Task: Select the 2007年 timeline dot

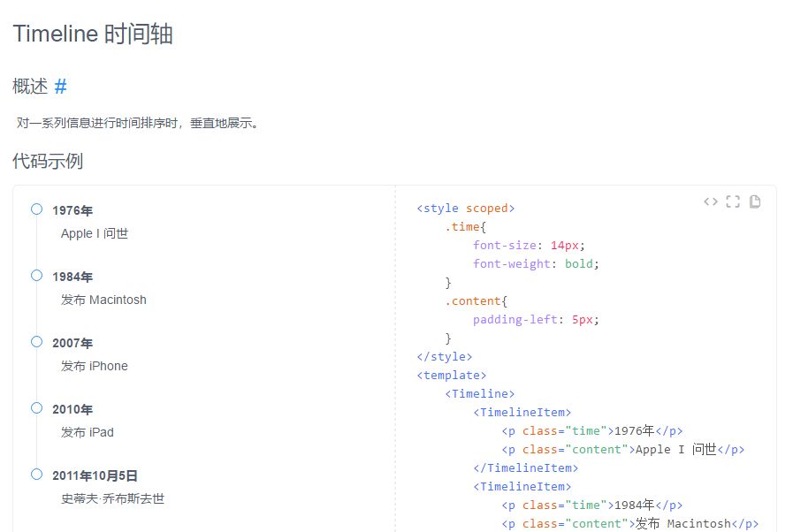Action: tap(36, 341)
